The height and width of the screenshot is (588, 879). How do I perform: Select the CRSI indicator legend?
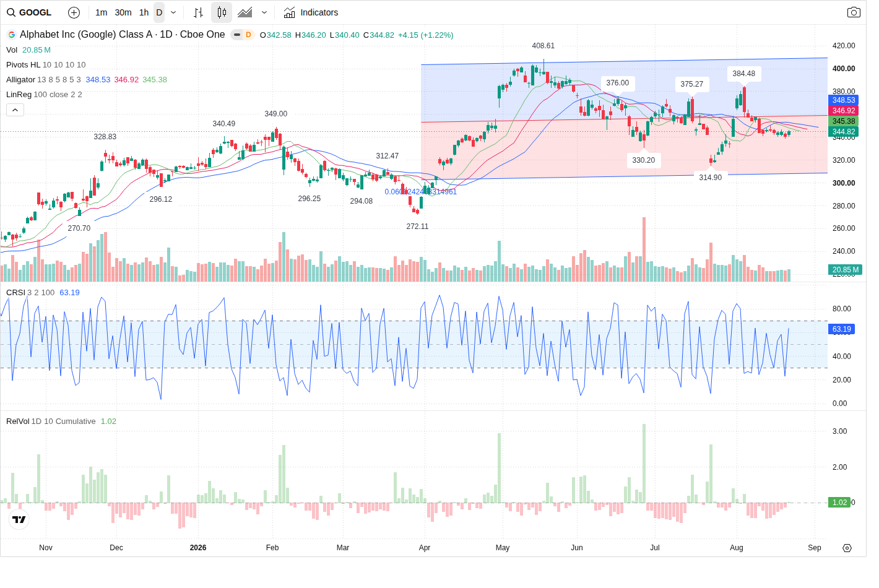pyautogui.click(x=43, y=293)
